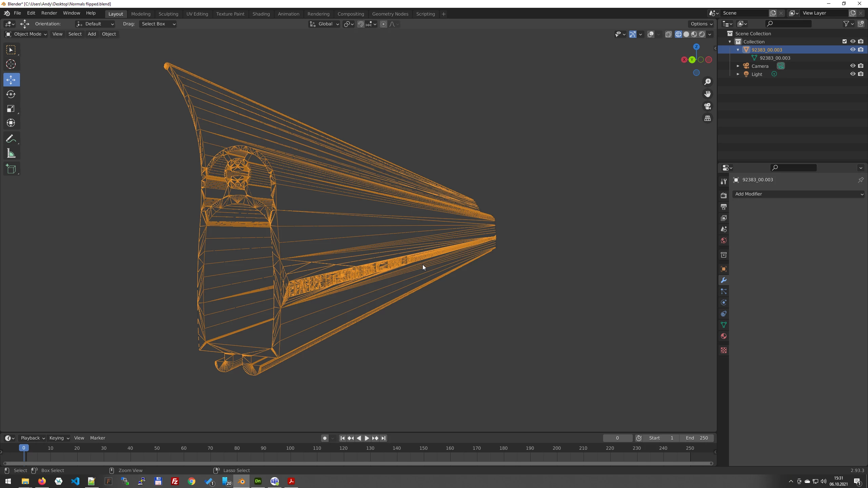Click the Add Cube tool
Screen dimensions: 868x488
point(11,169)
